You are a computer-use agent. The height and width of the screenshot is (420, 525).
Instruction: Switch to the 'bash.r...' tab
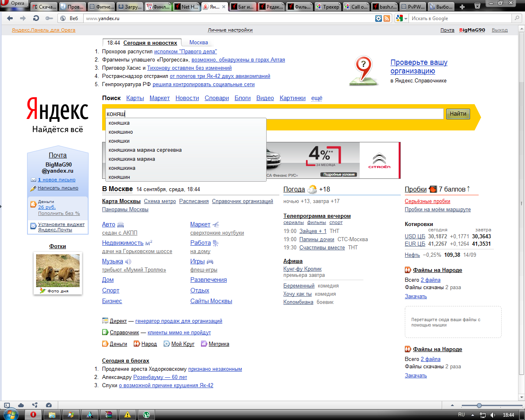click(384, 7)
